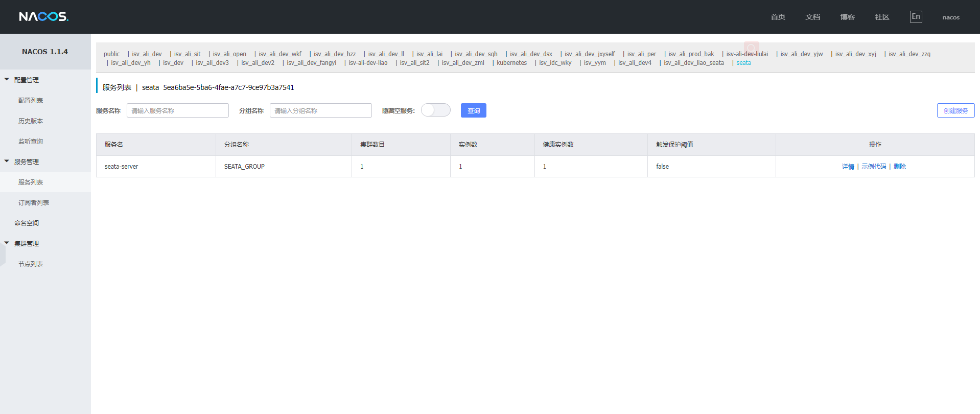Open 命名空间 in the sidebar

(x=27, y=223)
